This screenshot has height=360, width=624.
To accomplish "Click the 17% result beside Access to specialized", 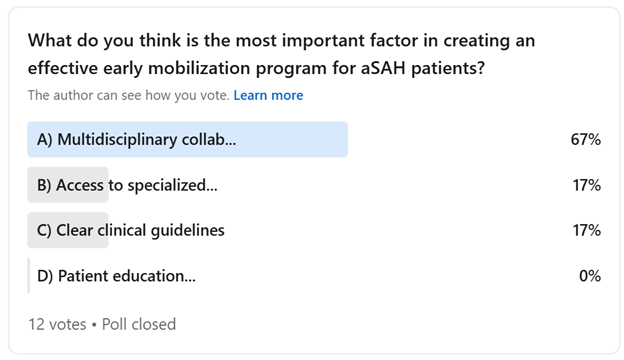I will tap(587, 185).
